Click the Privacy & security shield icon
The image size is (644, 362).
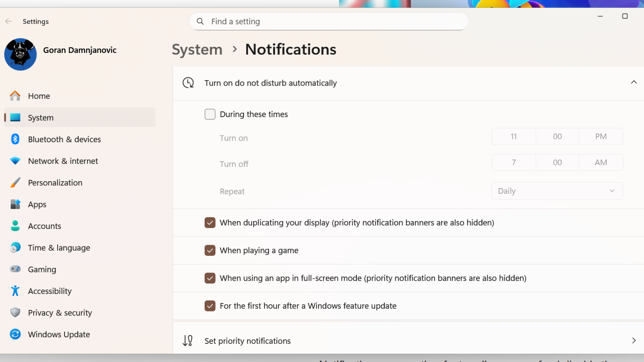pyautogui.click(x=15, y=312)
